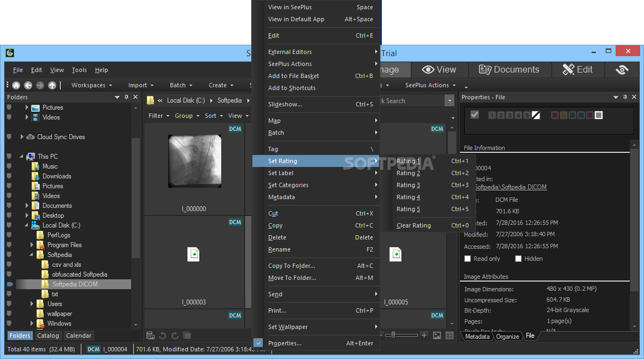Switch to Edit mode button
644x359 pixels.
coord(577,69)
